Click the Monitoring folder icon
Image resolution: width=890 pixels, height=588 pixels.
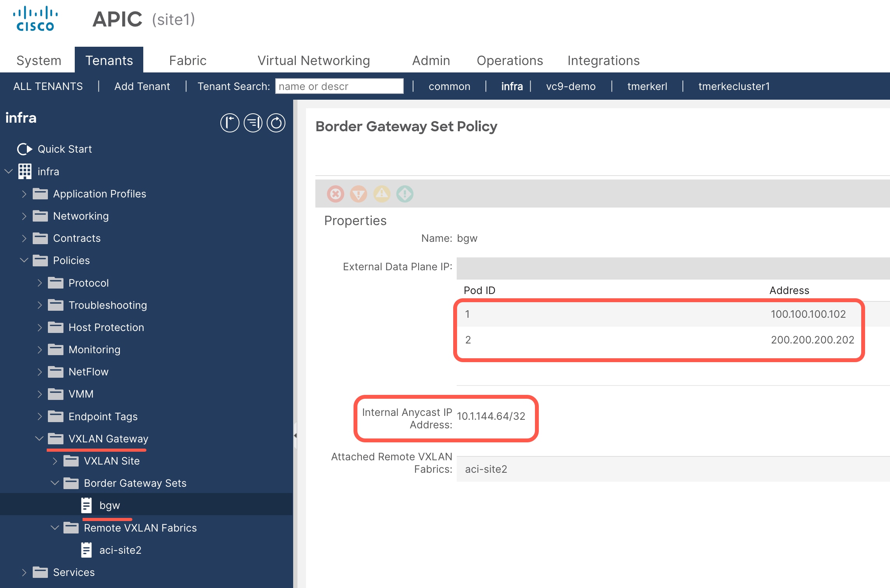click(56, 349)
